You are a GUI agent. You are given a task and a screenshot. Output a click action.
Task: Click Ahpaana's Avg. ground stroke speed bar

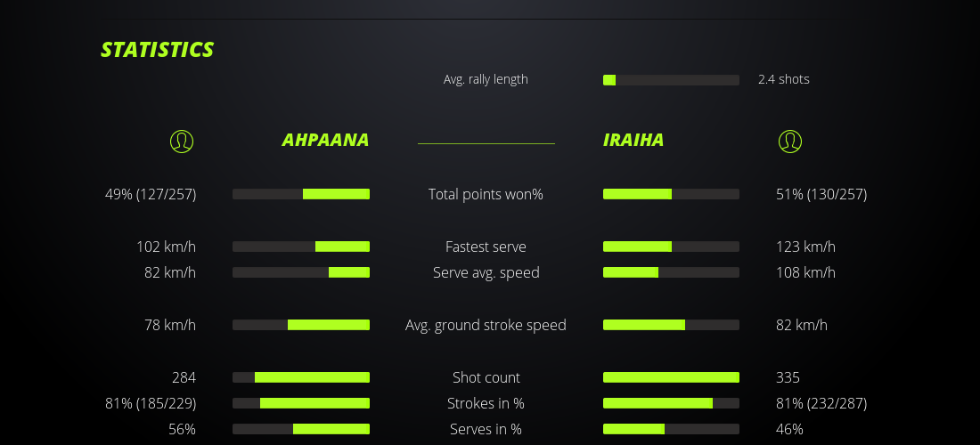(301, 325)
